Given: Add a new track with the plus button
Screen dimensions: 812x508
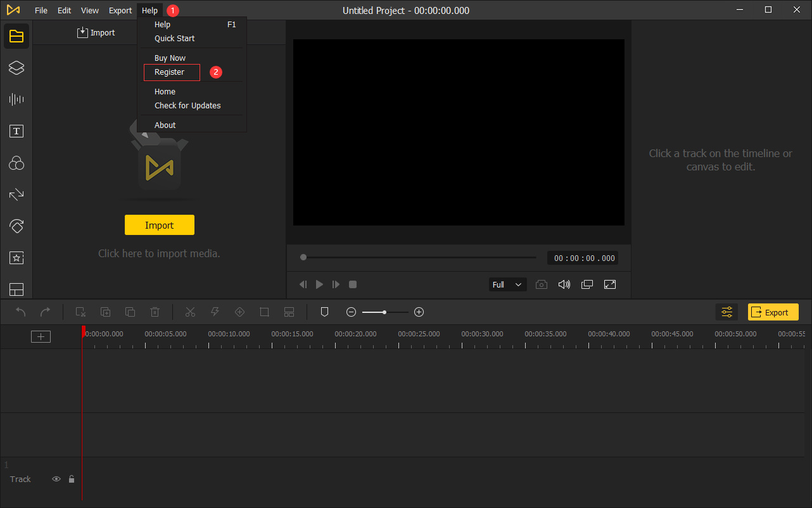Looking at the screenshot, I should click(x=41, y=336).
